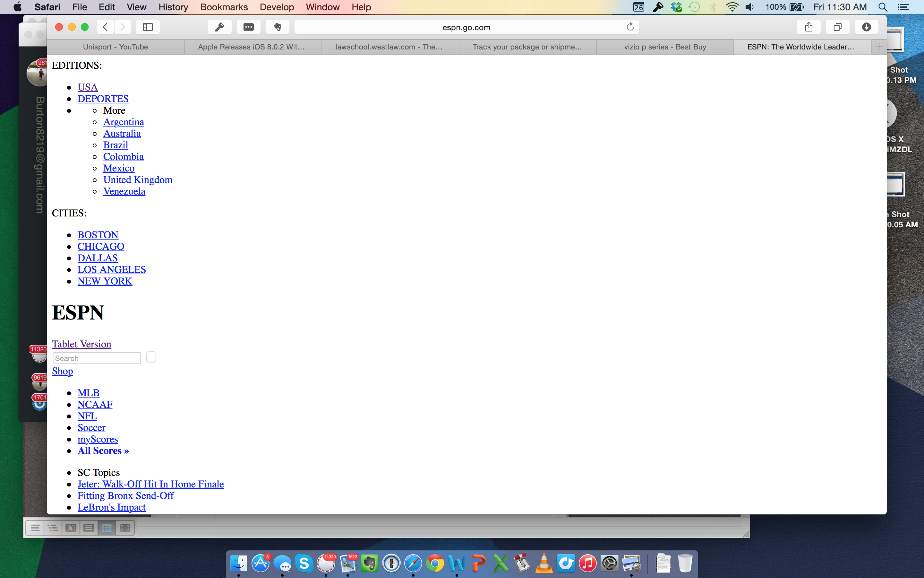Click the Wi-Fi status icon
Screen dimensions: 924x578
pos(732,7)
